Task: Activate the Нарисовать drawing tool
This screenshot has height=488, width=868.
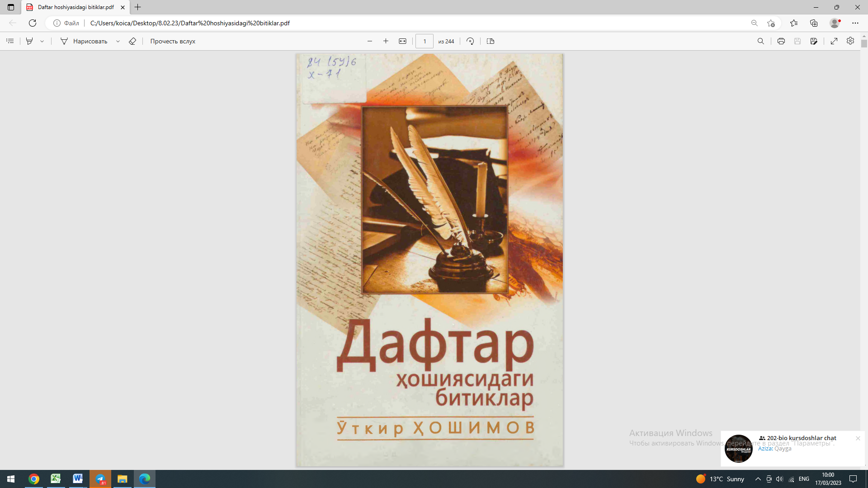Action: pyautogui.click(x=84, y=41)
